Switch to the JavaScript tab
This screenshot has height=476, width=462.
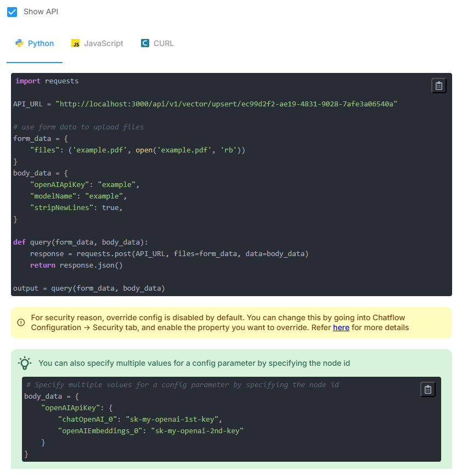pos(103,43)
